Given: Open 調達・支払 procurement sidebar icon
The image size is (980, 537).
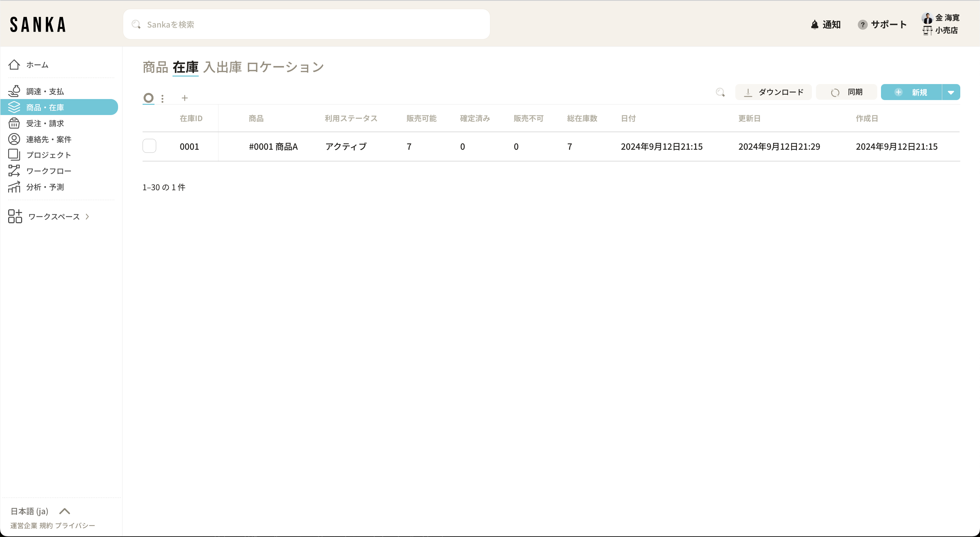Looking at the screenshot, I should (14, 91).
